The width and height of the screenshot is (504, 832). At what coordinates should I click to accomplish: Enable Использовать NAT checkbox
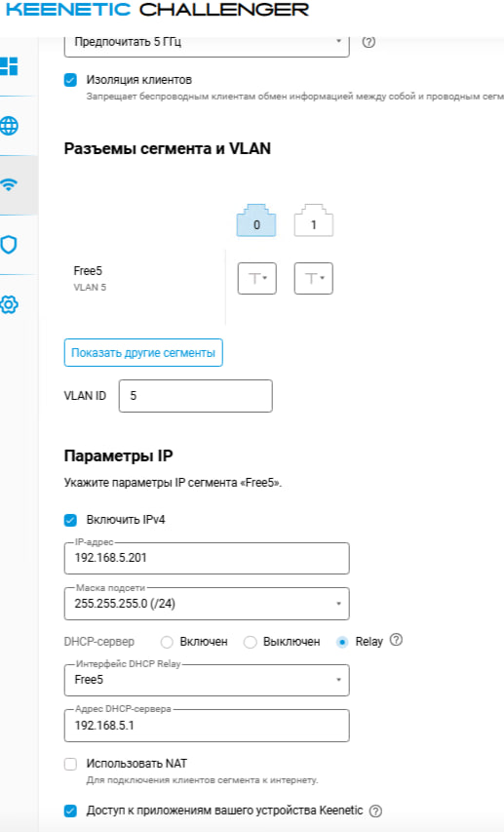coord(70,764)
